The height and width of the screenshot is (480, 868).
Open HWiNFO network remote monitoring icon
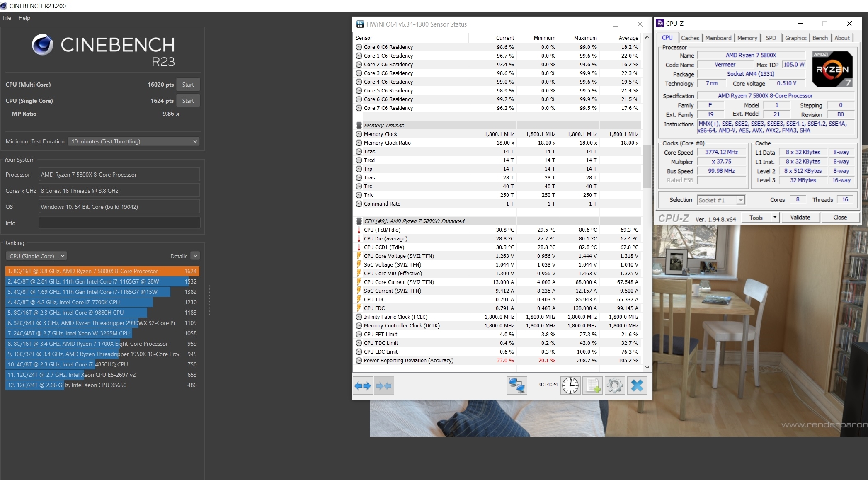coord(517,385)
